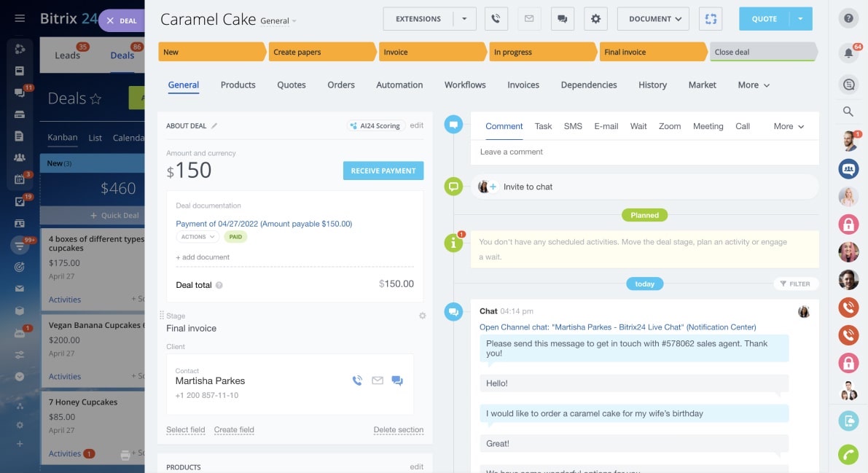This screenshot has height=473, width=868.
Task: Click the Receive Payment button
Action: pyautogui.click(x=383, y=171)
